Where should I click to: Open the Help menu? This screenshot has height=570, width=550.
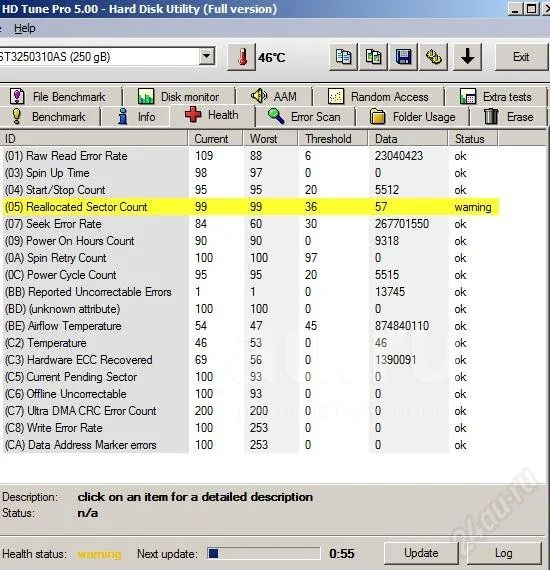[x=24, y=28]
